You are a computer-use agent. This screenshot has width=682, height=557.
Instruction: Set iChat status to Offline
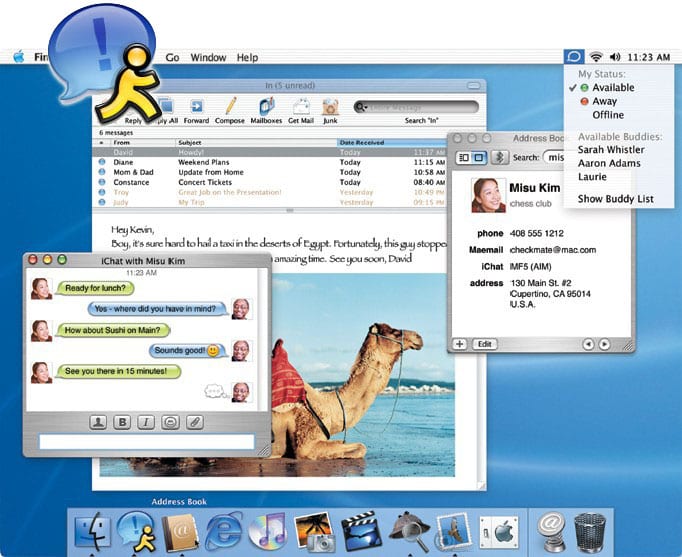(608, 115)
